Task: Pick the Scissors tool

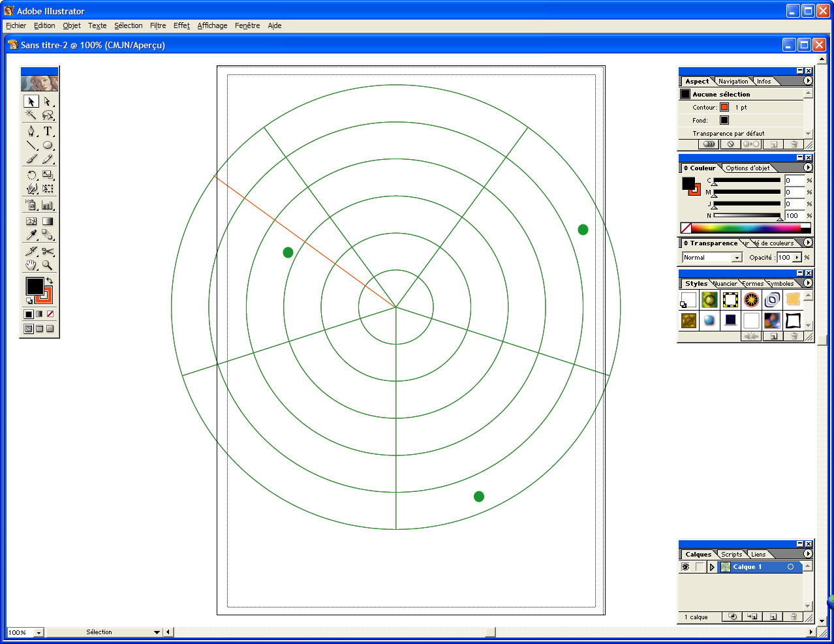Action: (x=48, y=251)
